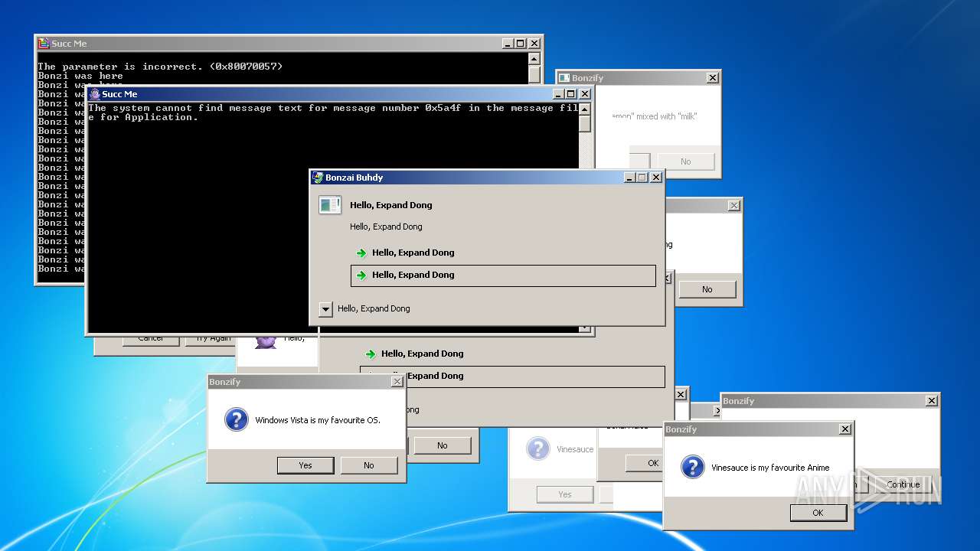980x551 pixels.
Task: Close the Bonzify dialog containing Continue
Action: coord(931,401)
